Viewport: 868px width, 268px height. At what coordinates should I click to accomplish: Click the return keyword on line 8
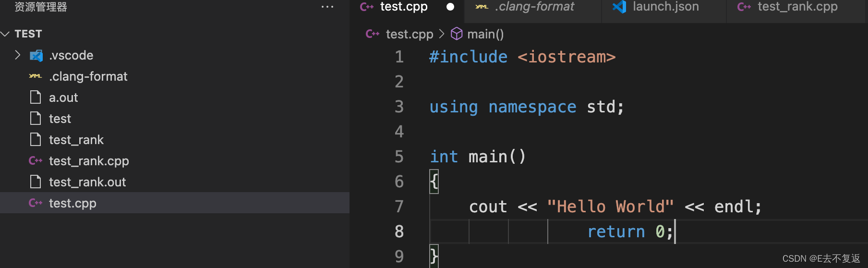(616, 232)
